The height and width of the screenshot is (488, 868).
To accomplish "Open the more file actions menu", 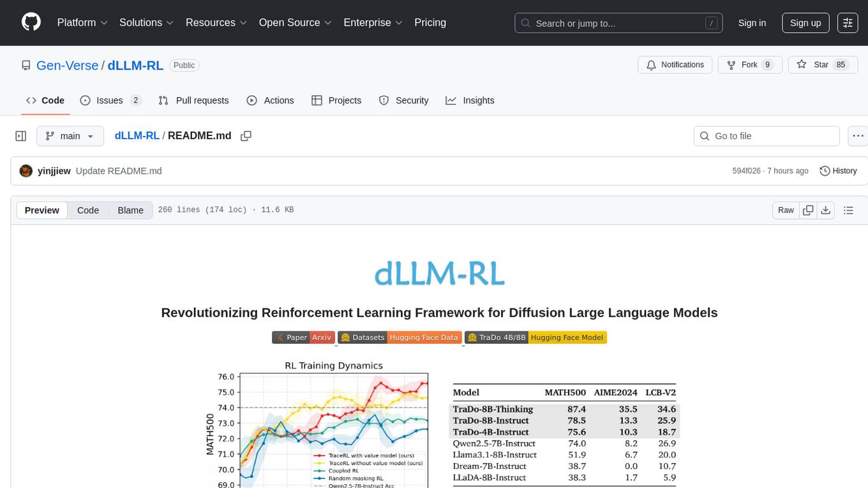I will coord(858,136).
